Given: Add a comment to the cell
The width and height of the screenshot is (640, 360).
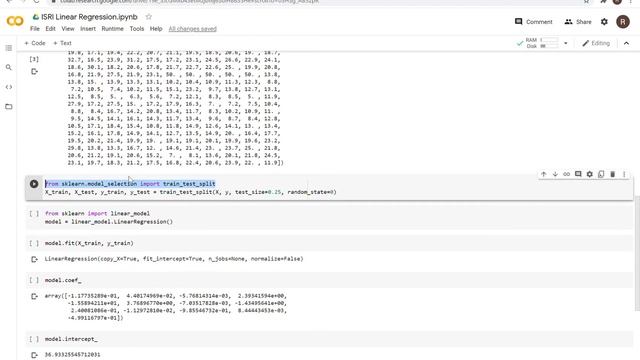Looking at the screenshot, I should [578, 174].
